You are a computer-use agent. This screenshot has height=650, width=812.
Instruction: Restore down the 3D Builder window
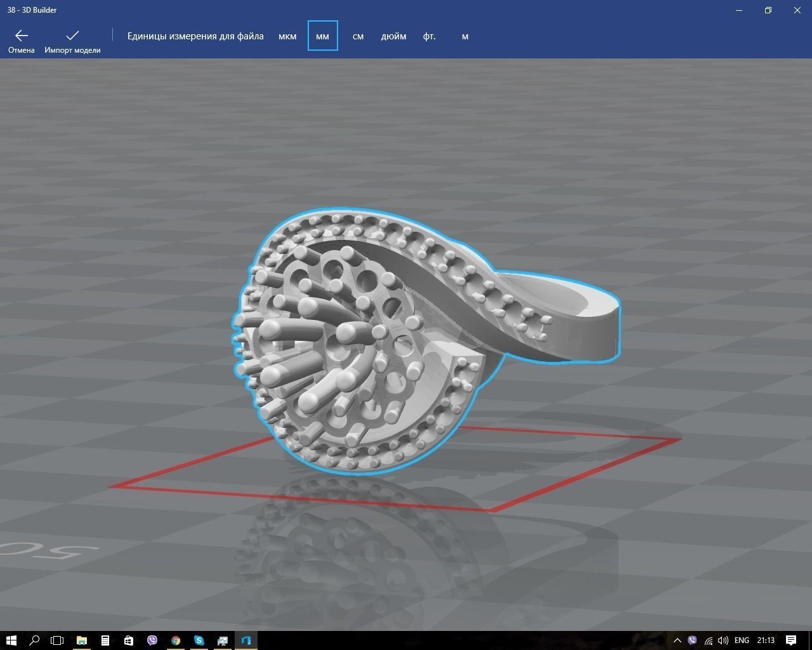click(x=768, y=10)
